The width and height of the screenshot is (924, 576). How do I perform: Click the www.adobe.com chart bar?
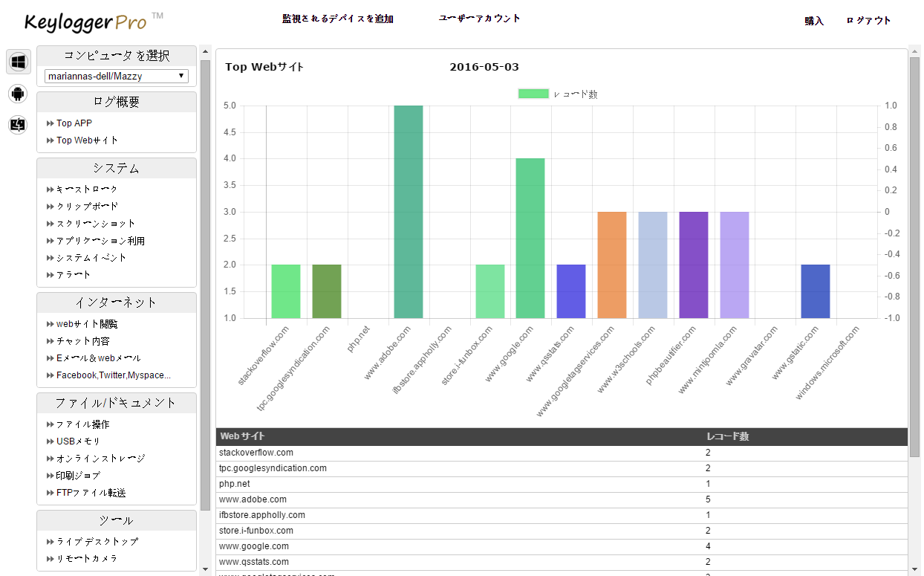(409, 212)
